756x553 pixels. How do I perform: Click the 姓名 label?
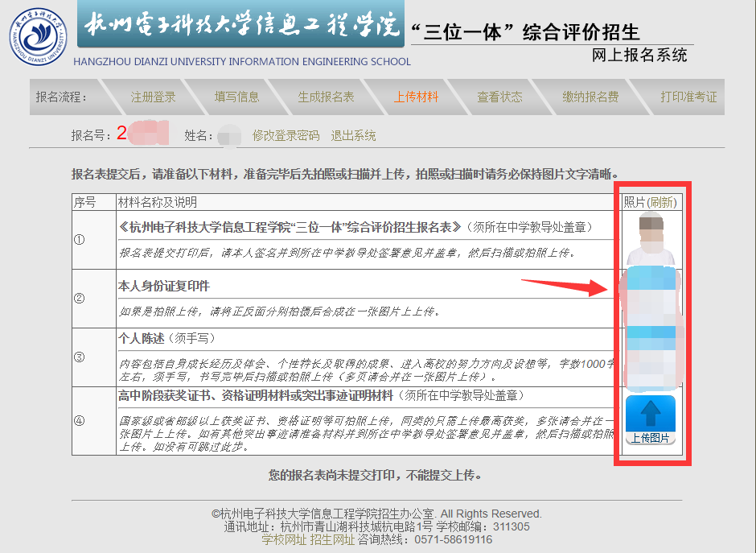[x=199, y=135]
